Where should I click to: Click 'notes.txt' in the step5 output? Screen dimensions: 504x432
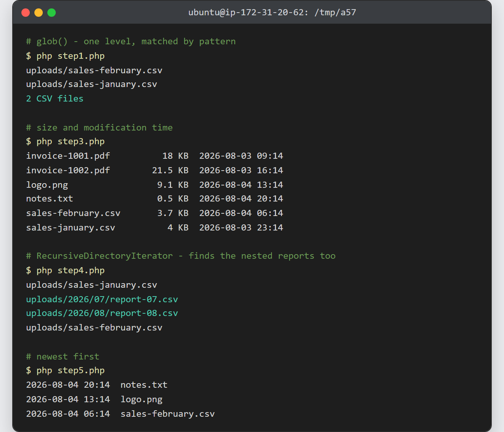[144, 385]
